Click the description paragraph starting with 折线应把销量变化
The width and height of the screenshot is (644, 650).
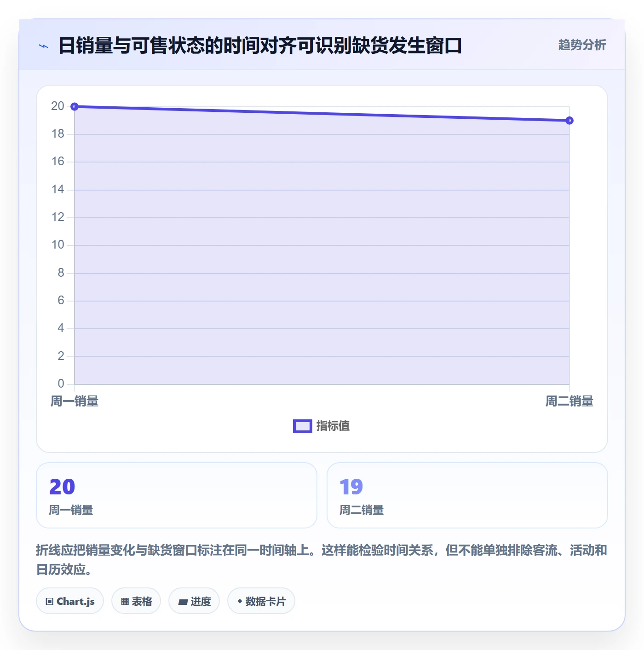pyautogui.click(x=322, y=560)
